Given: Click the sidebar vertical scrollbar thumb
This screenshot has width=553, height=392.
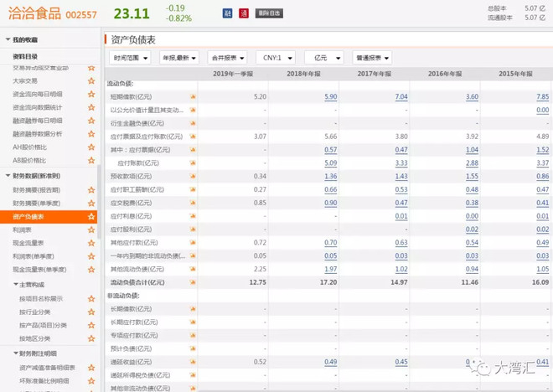Looking at the screenshot, I should coord(99,202).
